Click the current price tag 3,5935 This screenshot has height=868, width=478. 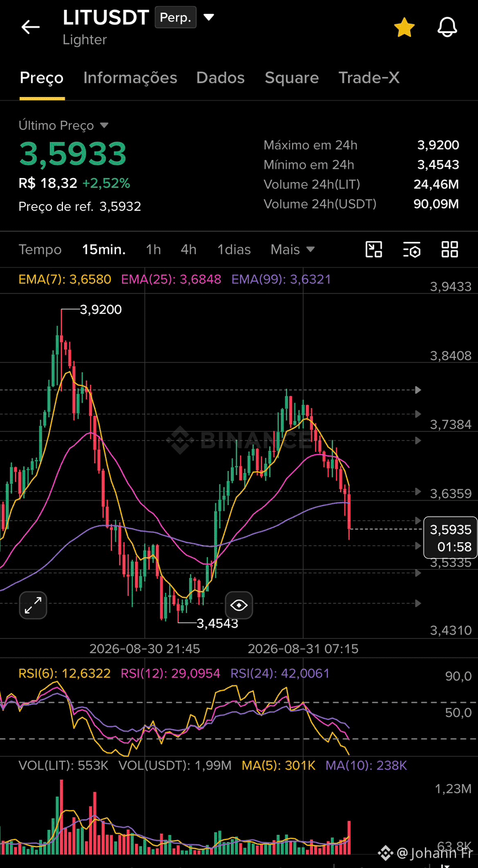pyautogui.click(x=451, y=537)
